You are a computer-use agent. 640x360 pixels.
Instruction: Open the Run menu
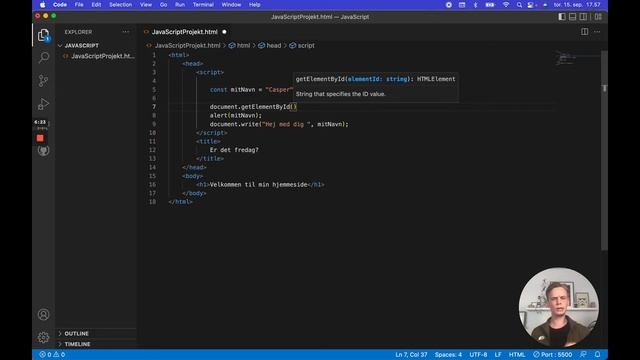180,5
